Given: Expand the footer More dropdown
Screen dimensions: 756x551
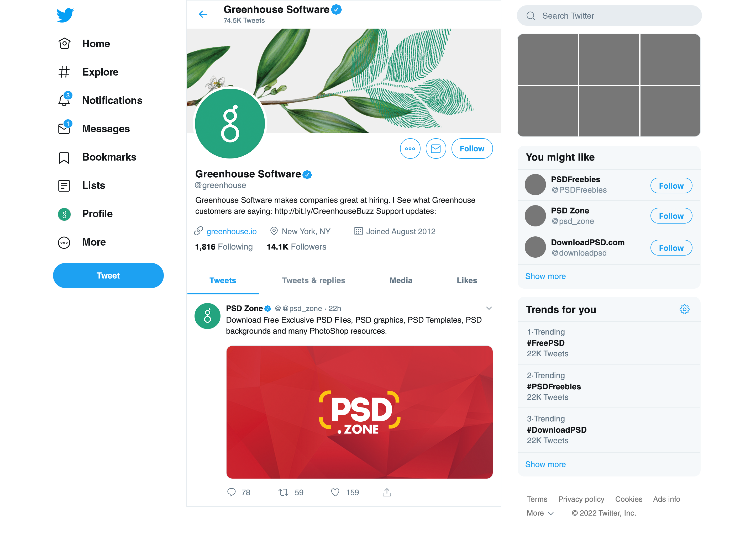Looking at the screenshot, I should coord(540,513).
